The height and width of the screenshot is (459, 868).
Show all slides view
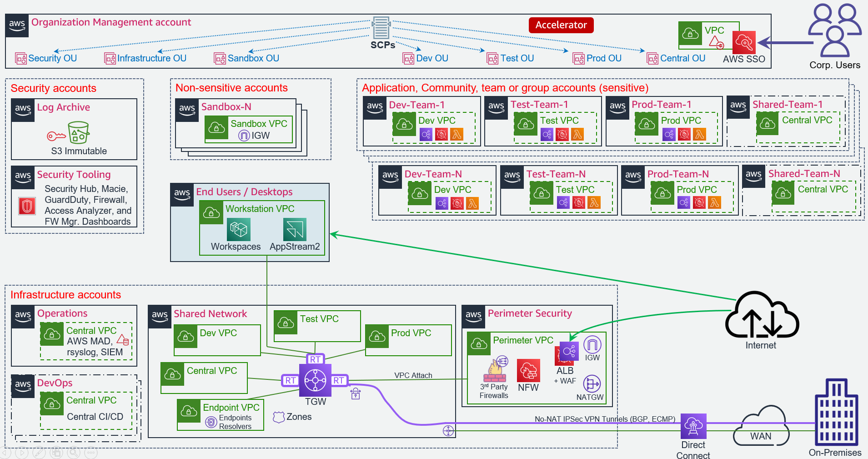tap(56, 453)
